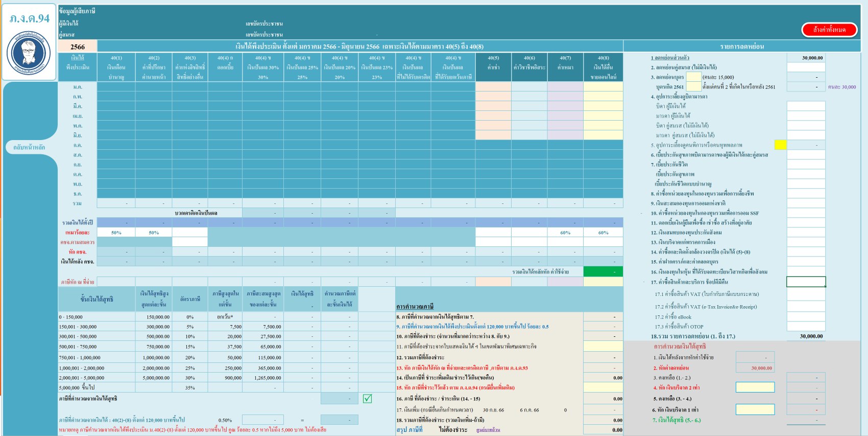Click the yellow field for 6. หัก เงินบริจาค 1 เท่า
Screen dimensions: 868x436
coord(755,409)
